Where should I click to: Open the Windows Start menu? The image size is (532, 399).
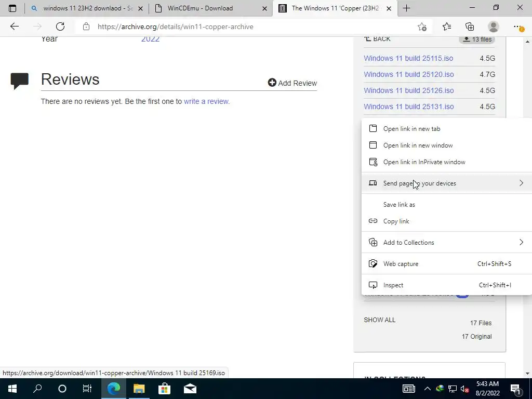pos(12,389)
